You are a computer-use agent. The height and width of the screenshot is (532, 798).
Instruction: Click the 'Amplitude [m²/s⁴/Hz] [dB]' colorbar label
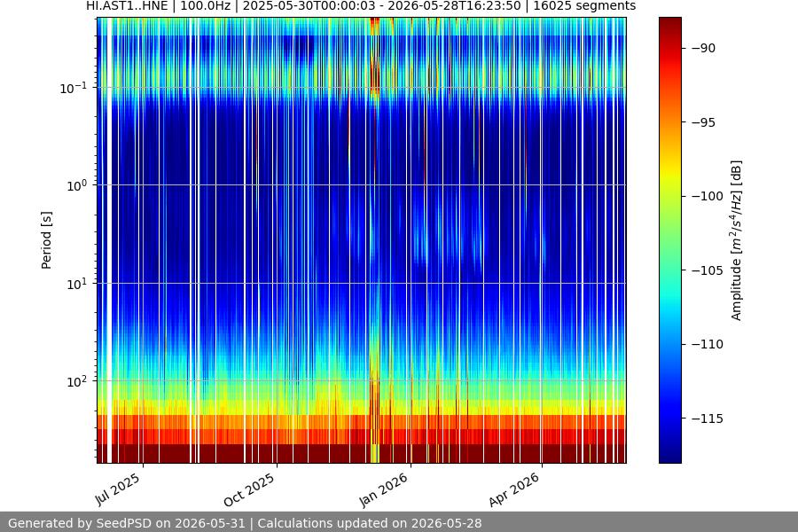coord(737,240)
